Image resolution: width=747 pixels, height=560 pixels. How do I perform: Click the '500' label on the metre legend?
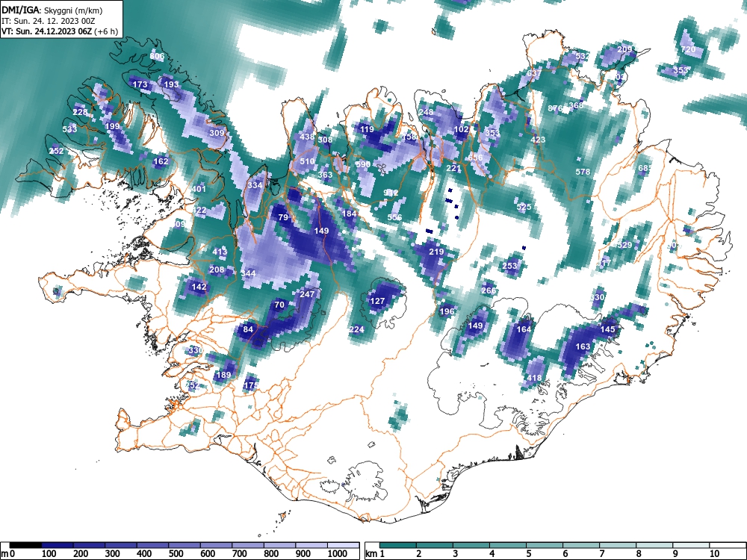(176, 554)
